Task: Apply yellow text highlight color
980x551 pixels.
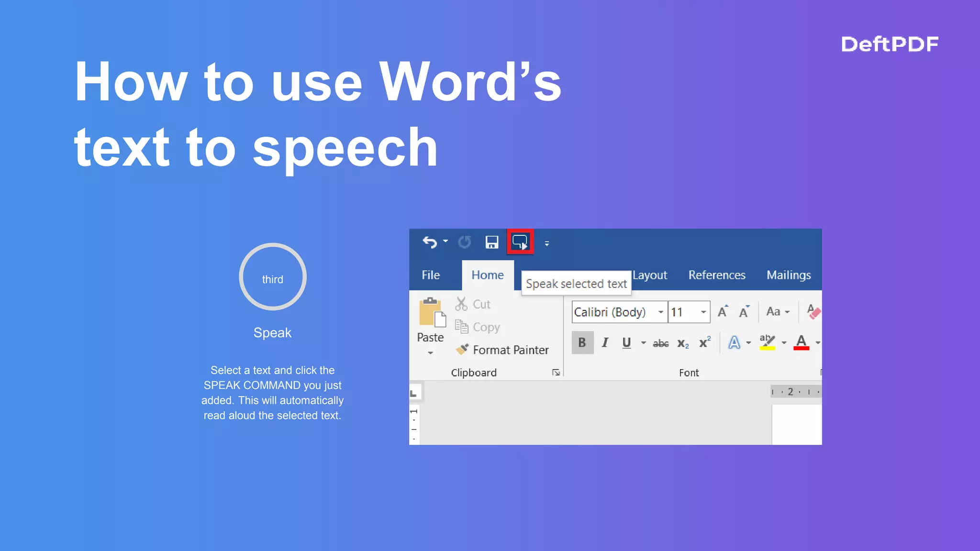Action: click(x=768, y=342)
